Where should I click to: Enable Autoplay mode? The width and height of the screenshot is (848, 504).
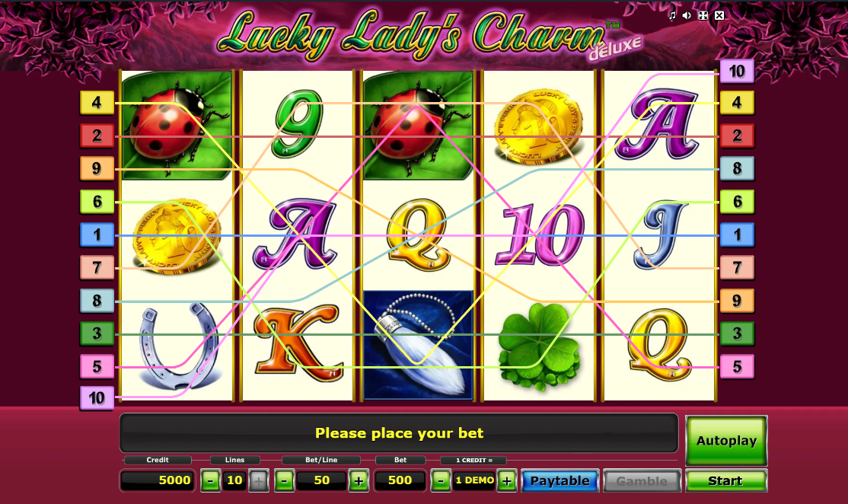(x=726, y=440)
